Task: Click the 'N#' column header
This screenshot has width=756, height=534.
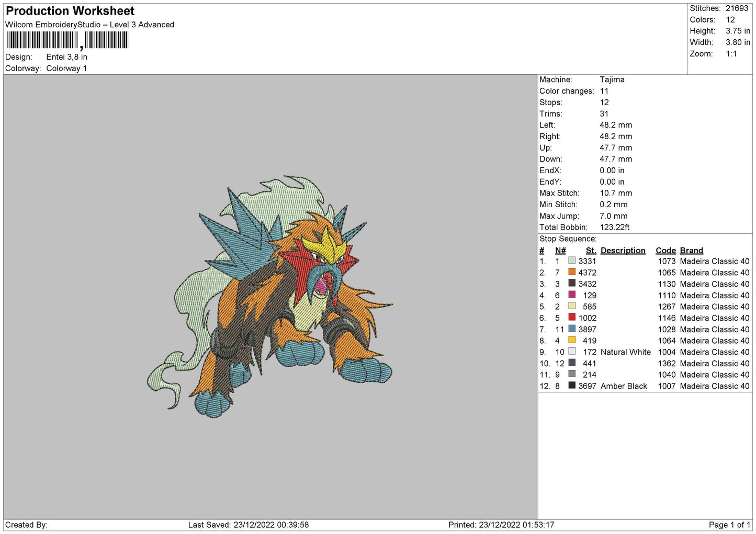Action: pyautogui.click(x=560, y=251)
